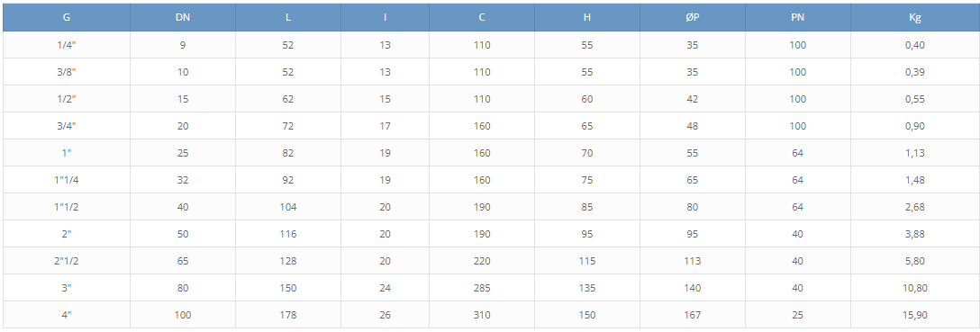Select the 1"1/4 row label
Image resolution: width=980 pixels, height=332 pixels.
[67, 180]
